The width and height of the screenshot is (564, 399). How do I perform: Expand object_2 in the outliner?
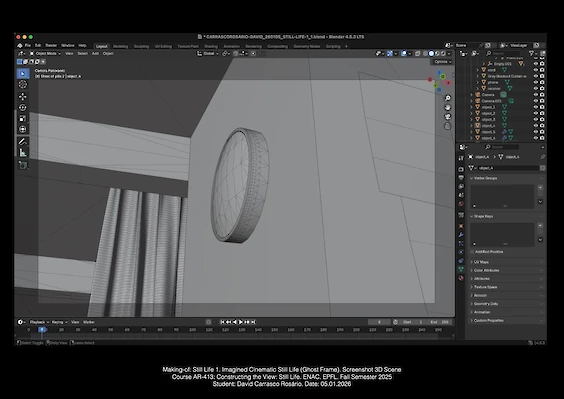[472, 113]
